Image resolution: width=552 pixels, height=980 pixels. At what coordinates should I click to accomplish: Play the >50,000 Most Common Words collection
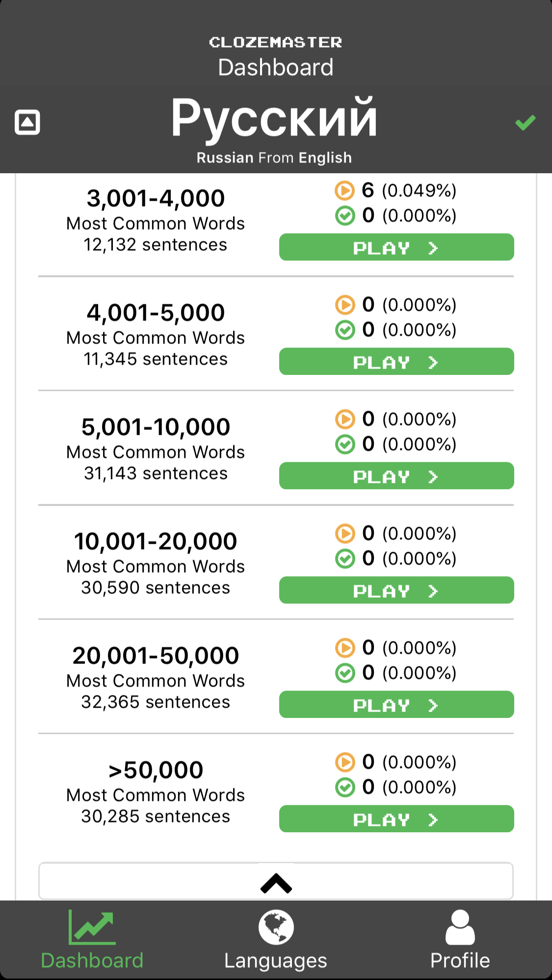coord(396,819)
